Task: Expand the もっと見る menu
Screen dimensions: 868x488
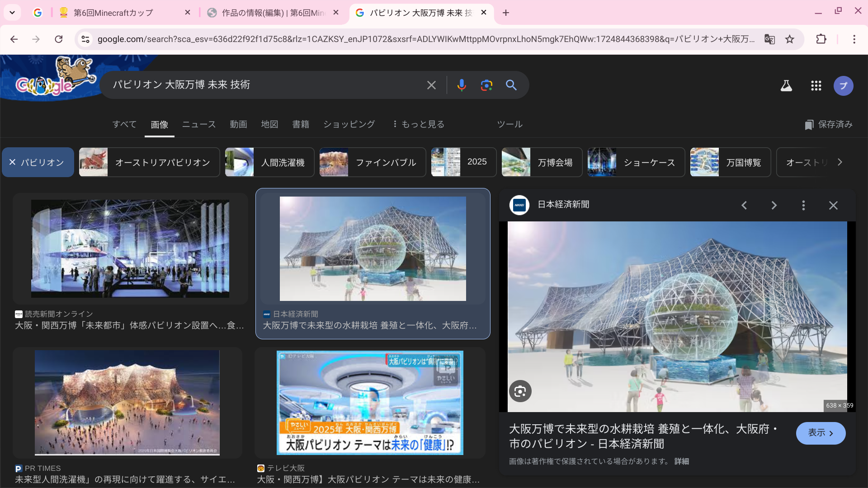Action: pos(418,124)
